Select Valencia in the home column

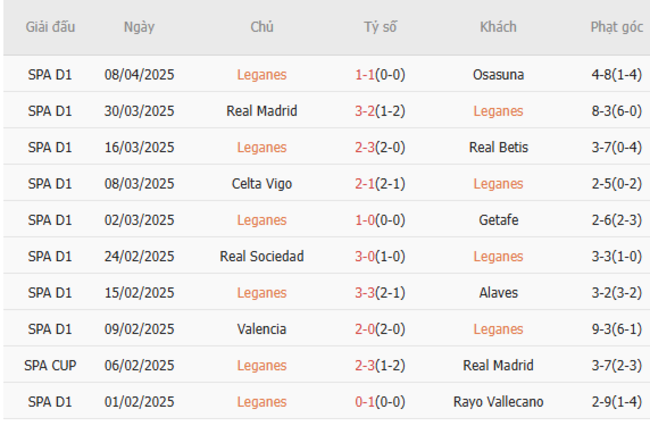pyautogui.click(x=262, y=329)
